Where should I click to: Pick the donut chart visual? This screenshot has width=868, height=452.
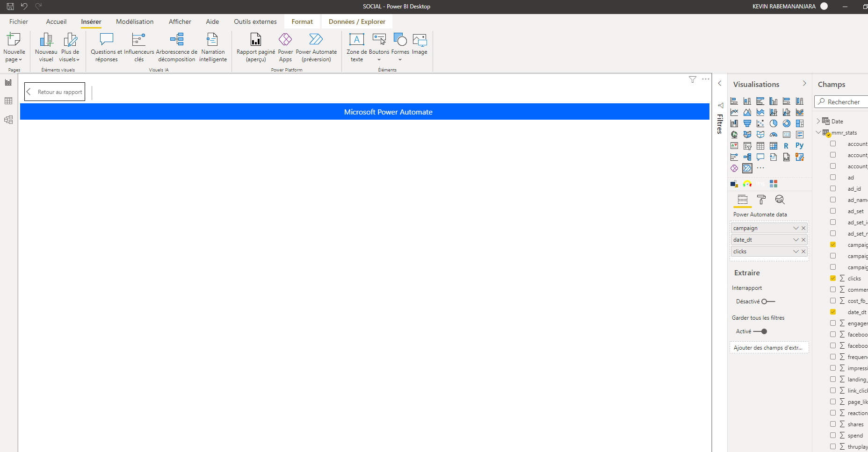pyautogui.click(x=787, y=123)
